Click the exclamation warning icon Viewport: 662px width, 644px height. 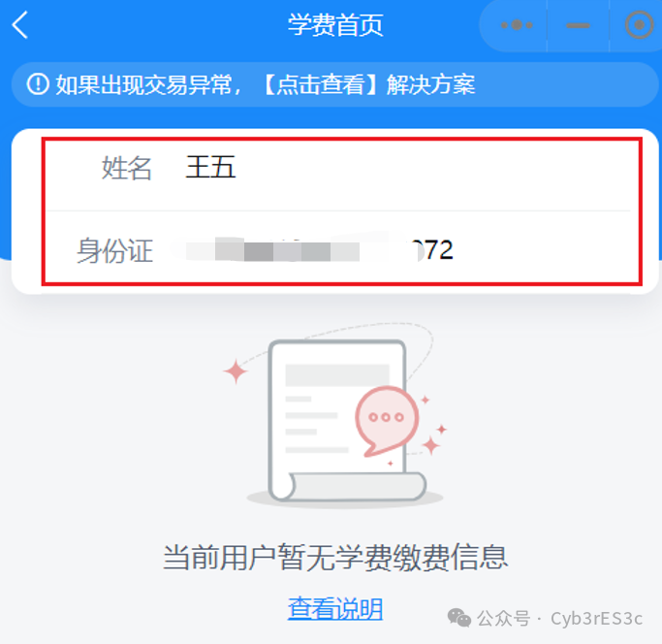(x=38, y=84)
